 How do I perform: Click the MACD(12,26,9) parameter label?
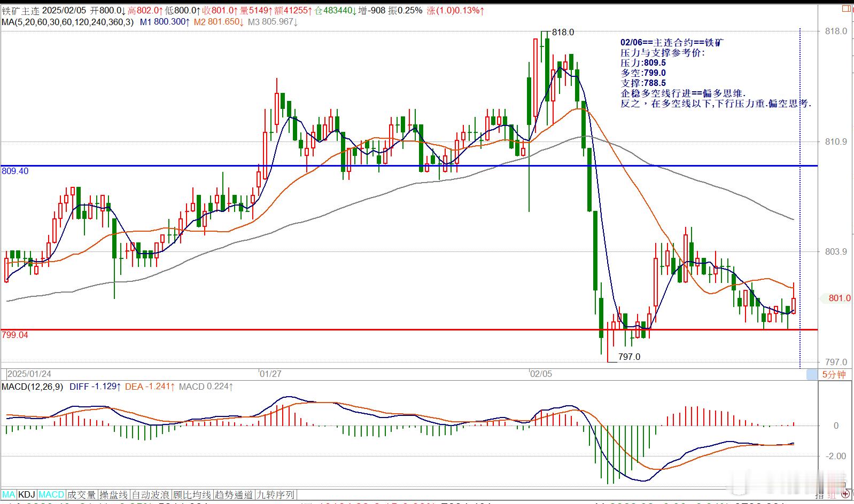[x=33, y=386]
